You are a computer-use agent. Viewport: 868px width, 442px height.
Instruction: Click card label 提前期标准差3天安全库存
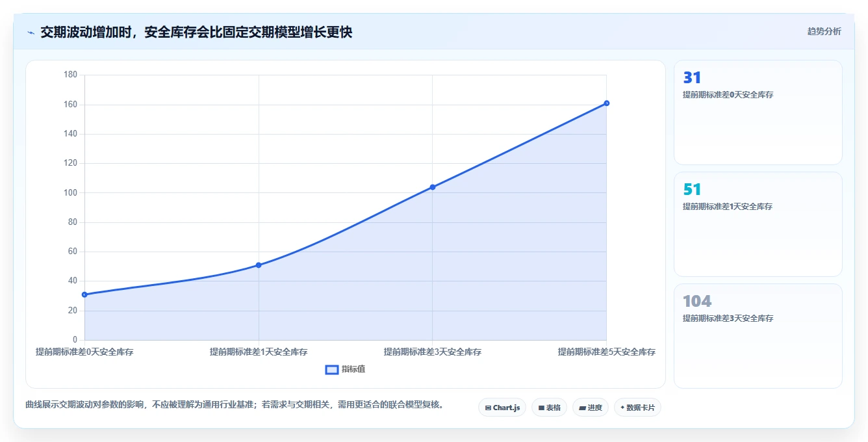[x=728, y=318]
